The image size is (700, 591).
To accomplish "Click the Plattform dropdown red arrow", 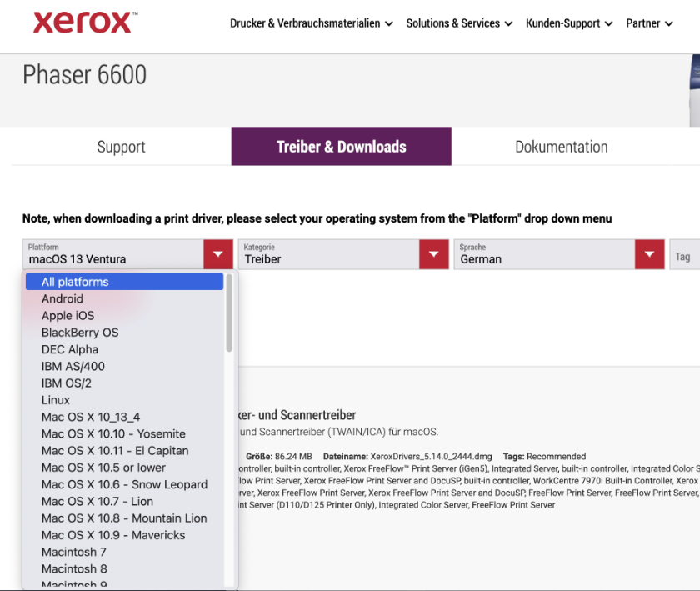I will coord(218,254).
